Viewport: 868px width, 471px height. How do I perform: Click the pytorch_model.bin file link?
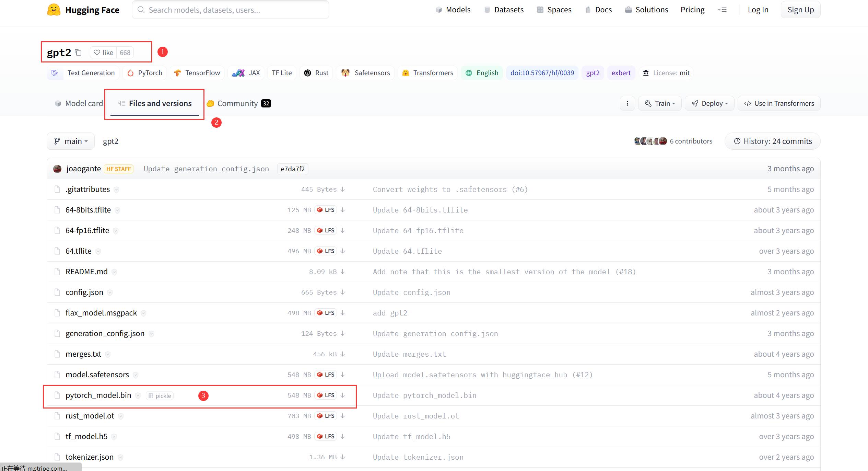pyautogui.click(x=97, y=395)
